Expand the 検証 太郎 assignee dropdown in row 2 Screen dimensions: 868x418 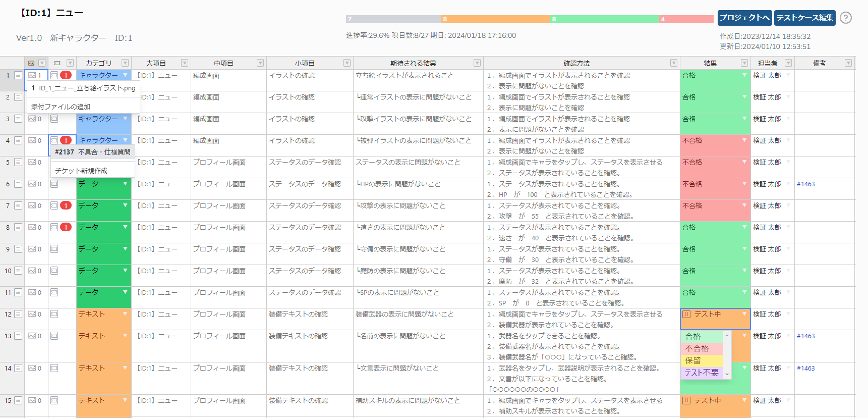tap(788, 97)
